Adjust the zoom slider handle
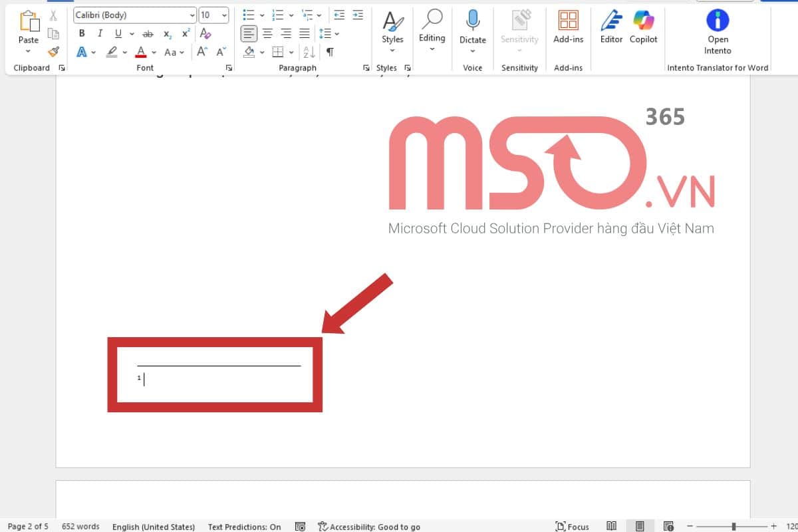This screenshot has height=532, width=798. tap(734, 527)
